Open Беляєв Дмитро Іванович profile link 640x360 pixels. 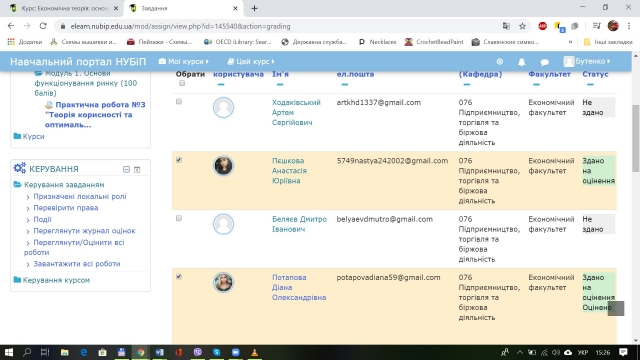pos(299,224)
